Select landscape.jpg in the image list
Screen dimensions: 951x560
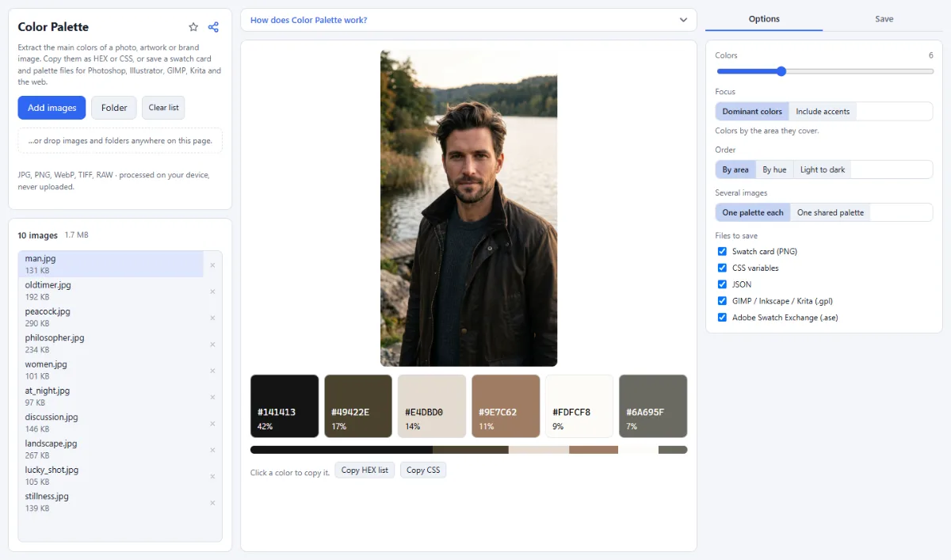click(x=111, y=449)
